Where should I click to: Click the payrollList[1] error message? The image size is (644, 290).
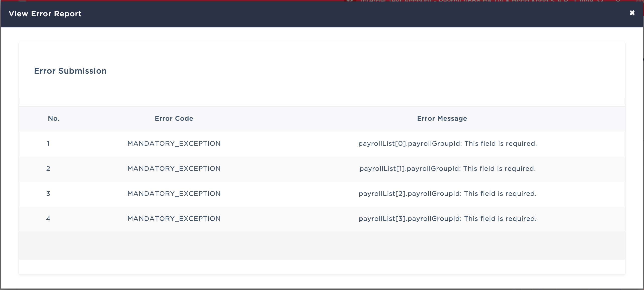point(447,169)
